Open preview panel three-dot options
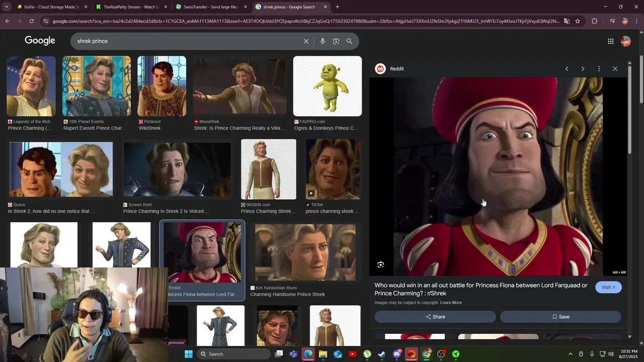The image size is (644, 362). coord(599,69)
